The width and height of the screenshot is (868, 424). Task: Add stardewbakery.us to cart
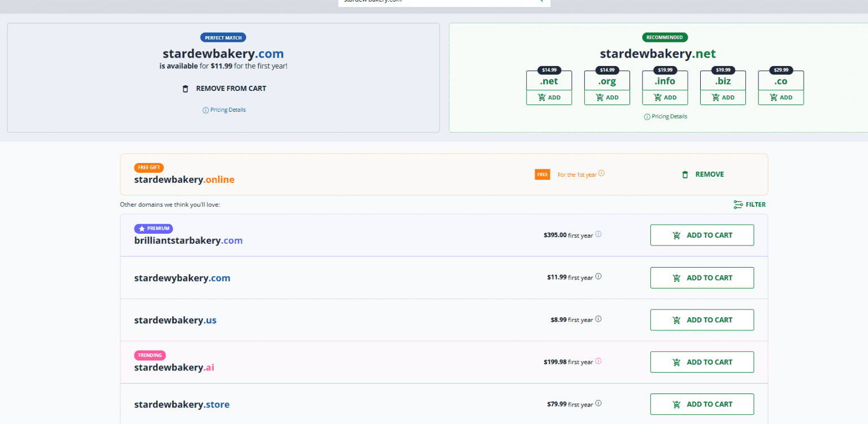click(x=702, y=320)
